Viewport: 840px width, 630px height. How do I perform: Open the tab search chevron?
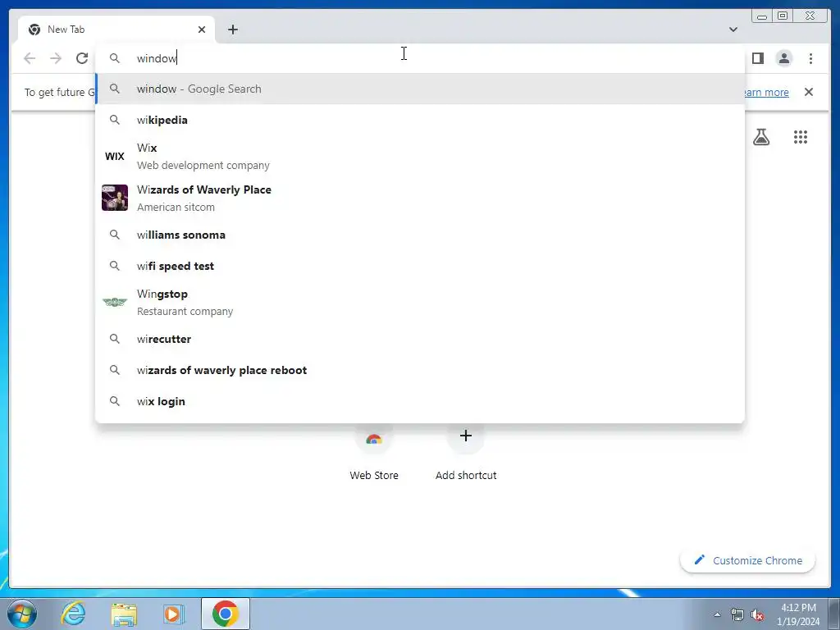[x=733, y=30]
